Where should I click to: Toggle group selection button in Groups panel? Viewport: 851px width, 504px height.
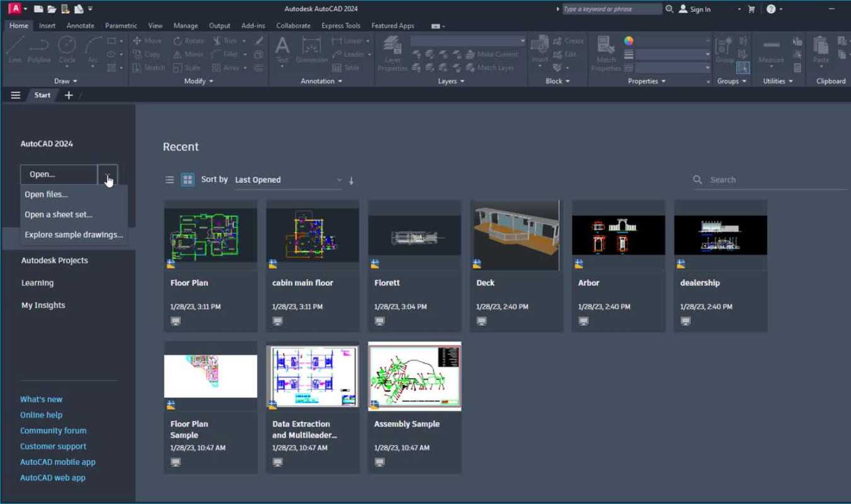click(743, 67)
